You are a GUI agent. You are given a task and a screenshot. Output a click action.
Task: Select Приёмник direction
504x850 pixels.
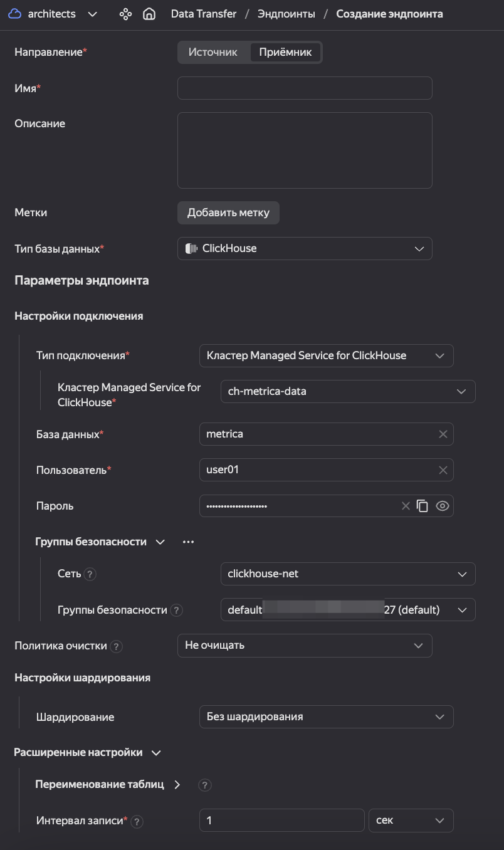285,52
